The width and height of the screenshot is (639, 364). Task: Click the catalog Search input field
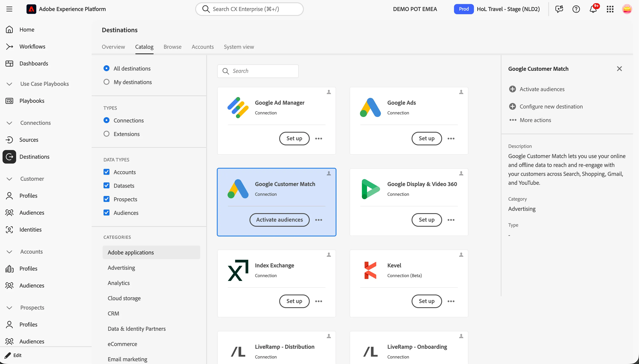point(258,71)
